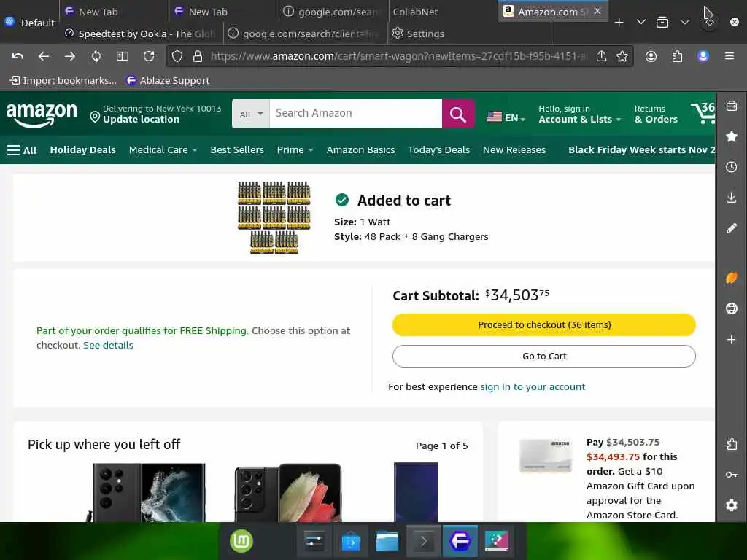This screenshot has width=747, height=560.
Task: Click the address bar URL field
Action: click(398, 56)
